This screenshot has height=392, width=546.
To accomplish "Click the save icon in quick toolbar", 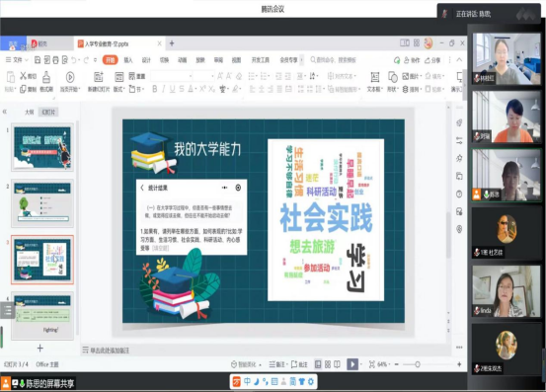I will click(x=38, y=60).
